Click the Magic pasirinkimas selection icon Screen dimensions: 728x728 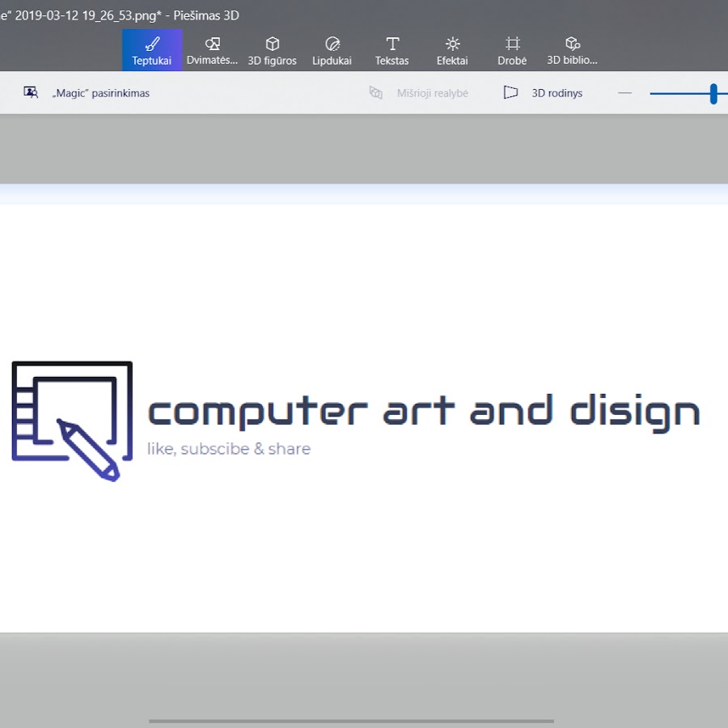[31, 92]
